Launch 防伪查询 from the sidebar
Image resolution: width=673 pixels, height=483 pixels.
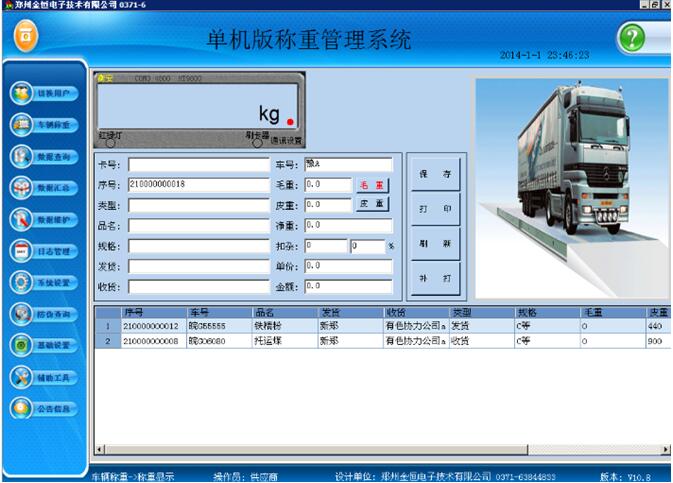(44, 314)
